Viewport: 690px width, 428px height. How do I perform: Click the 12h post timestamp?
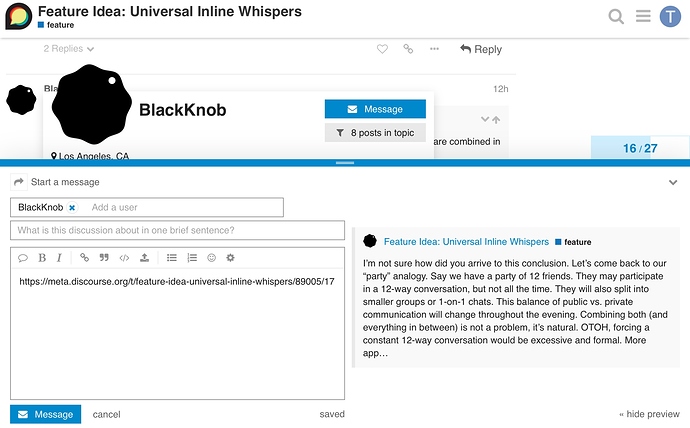coord(501,89)
